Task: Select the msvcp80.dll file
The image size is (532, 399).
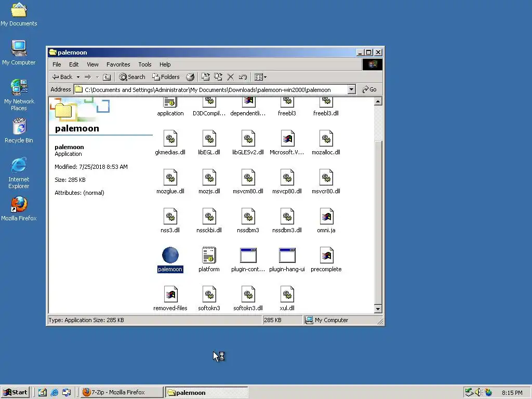Action: [287, 177]
